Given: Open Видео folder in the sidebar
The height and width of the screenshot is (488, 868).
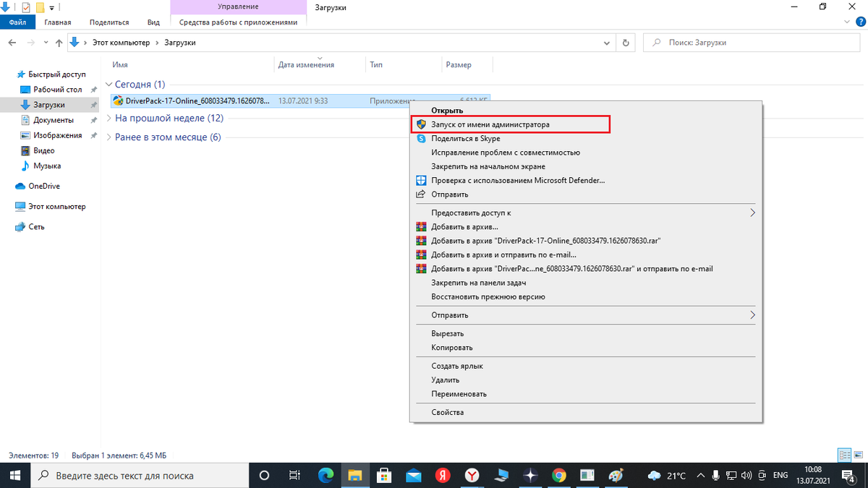Looking at the screenshot, I should (44, 150).
